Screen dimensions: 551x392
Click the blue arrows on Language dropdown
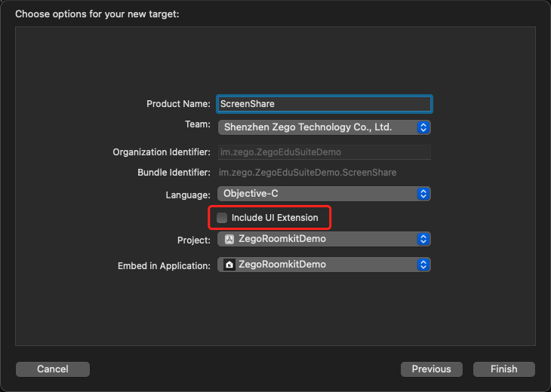[x=423, y=194]
